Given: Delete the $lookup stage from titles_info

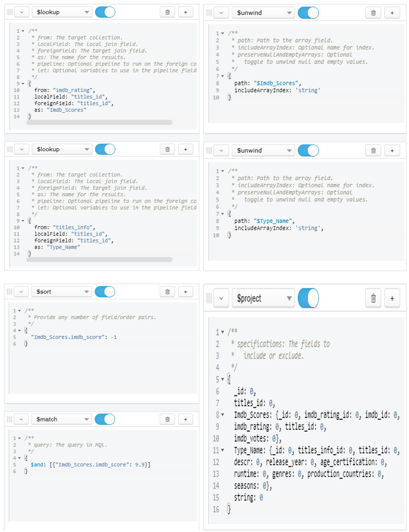Looking at the screenshot, I should 167,149.
